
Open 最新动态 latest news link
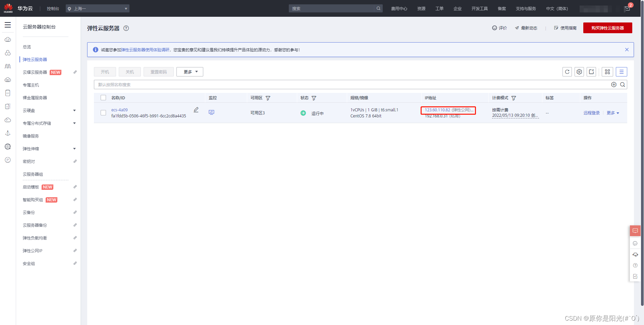pyautogui.click(x=526, y=28)
